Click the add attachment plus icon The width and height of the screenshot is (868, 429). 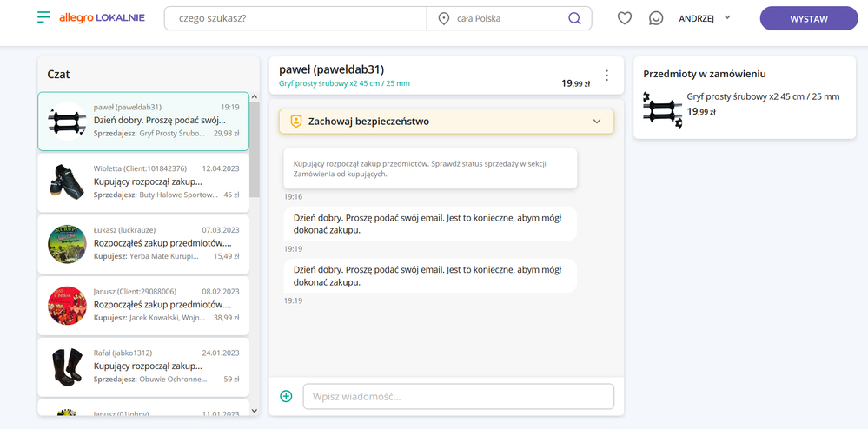[286, 396]
